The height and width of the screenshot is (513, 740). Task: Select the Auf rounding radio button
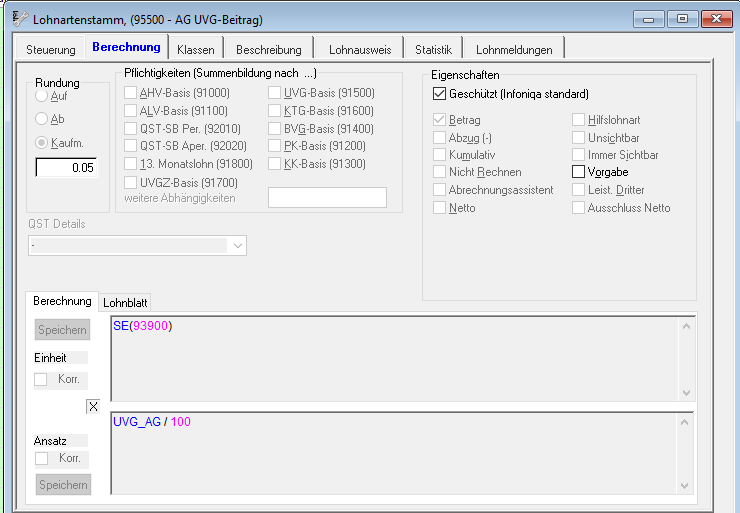pos(42,96)
